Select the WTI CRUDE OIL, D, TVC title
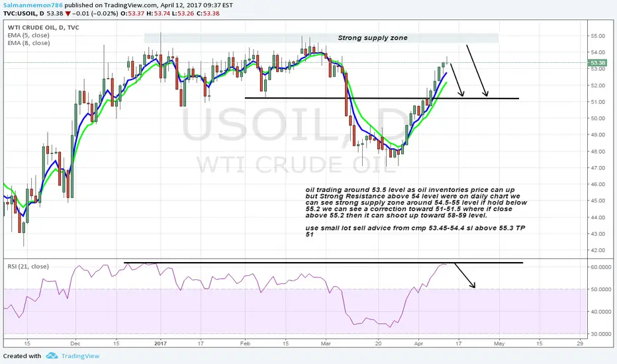The height and width of the screenshot is (364, 617). click(x=43, y=28)
